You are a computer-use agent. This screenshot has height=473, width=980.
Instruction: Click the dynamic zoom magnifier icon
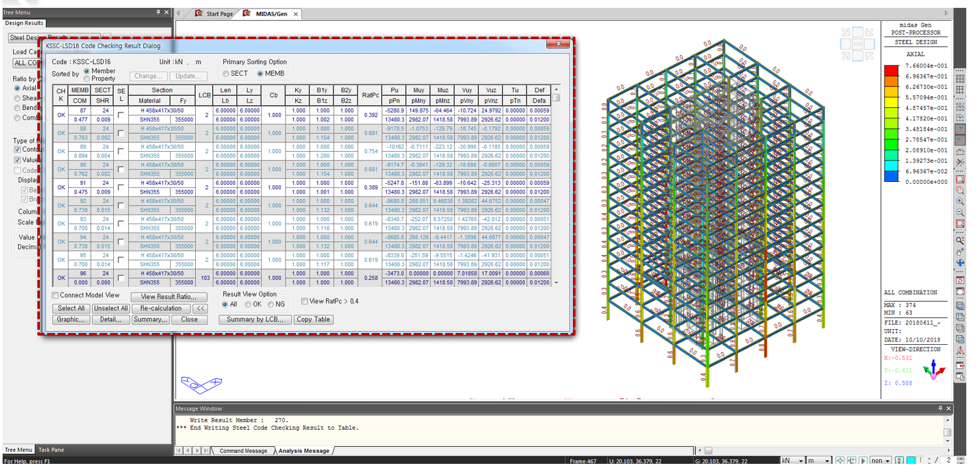960,240
